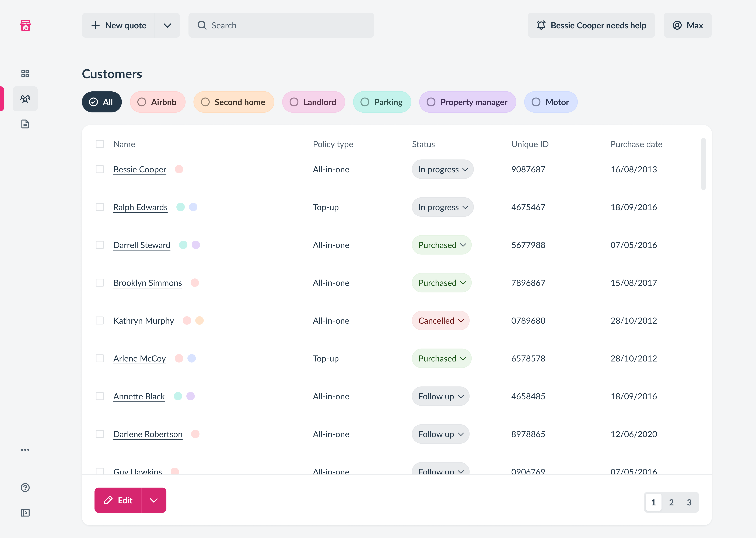Viewport: 756px width, 538px height.
Task: Open Kathryn Murphy's Cancelled status dropdown
Action: [x=440, y=321]
